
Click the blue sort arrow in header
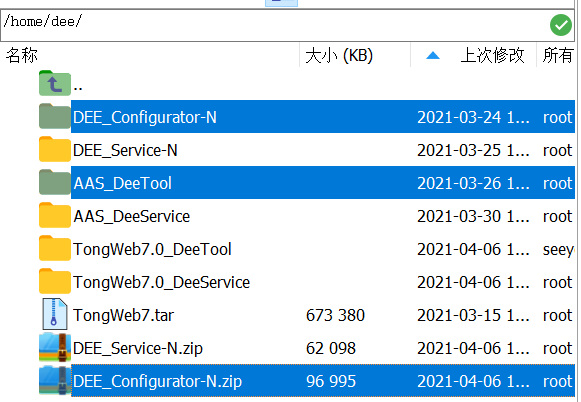click(x=433, y=56)
